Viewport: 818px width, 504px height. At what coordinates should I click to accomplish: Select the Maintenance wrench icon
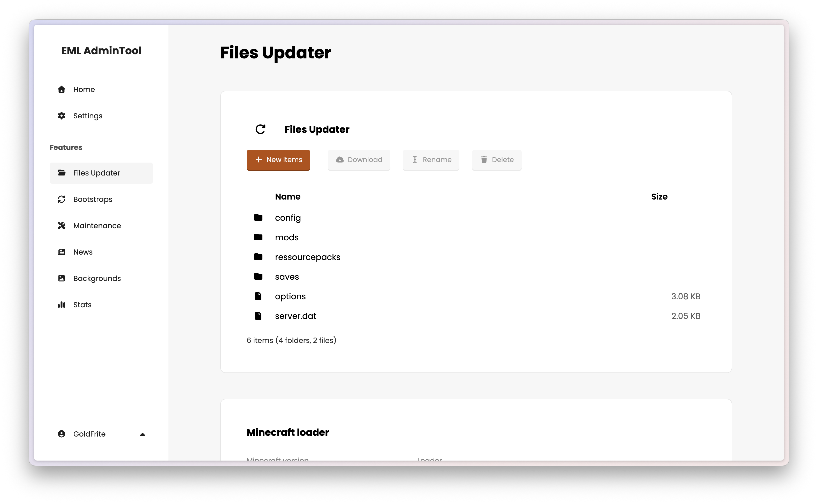point(61,225)
